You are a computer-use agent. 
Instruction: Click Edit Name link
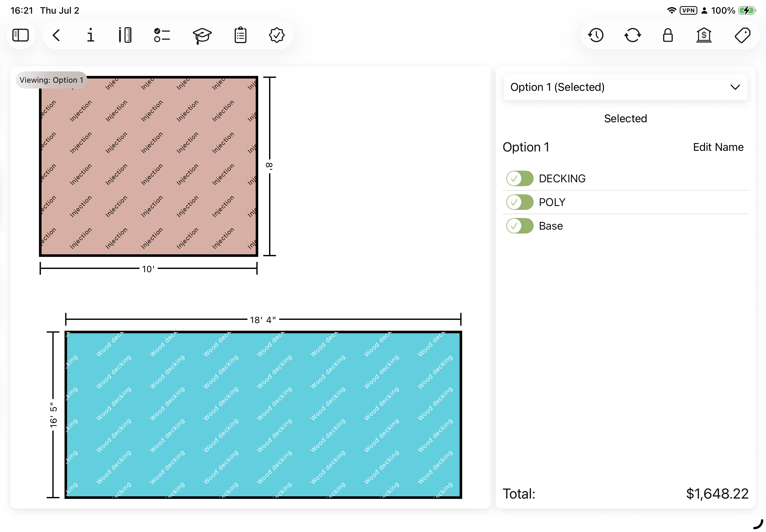pos(718,147)
